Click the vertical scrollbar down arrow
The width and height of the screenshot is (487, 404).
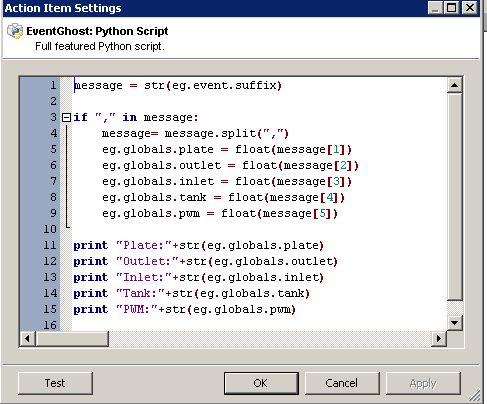(x=454, y=322)
